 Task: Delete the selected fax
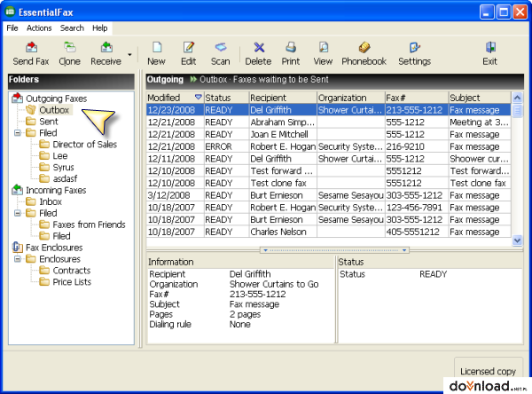259,53
